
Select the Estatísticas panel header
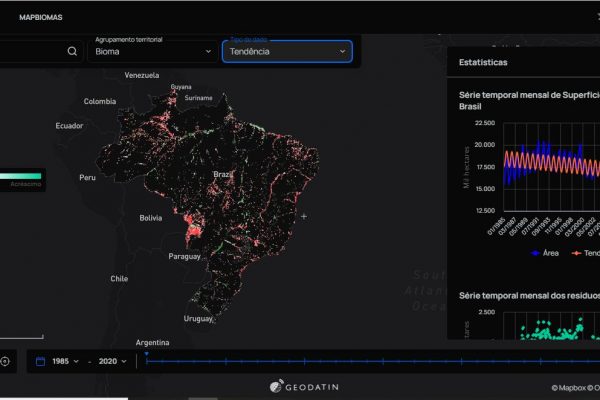(x=483, y=62)
